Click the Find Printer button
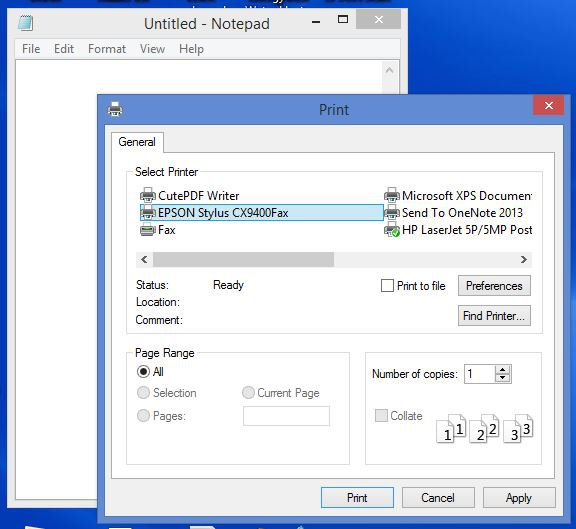Screen dimensions: 576x529 coord(494,316)
